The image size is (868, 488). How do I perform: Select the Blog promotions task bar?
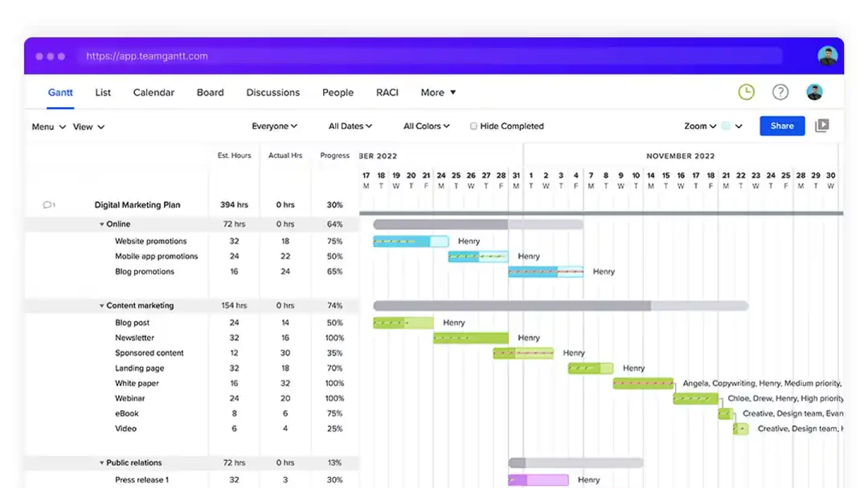coord(546,272)
